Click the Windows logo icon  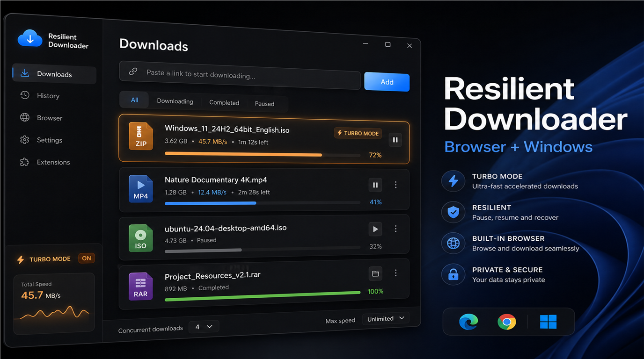(x=548, y=322)
